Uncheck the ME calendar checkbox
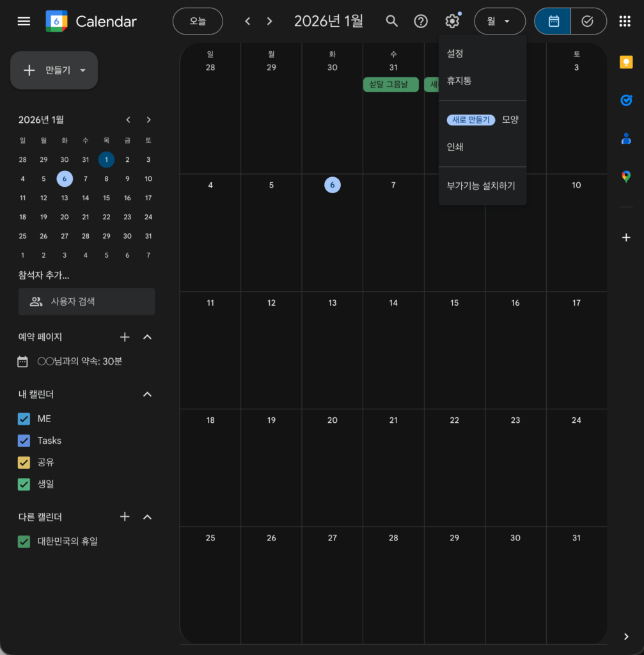This screenshot has width=644, height=655. coord(24,419)
